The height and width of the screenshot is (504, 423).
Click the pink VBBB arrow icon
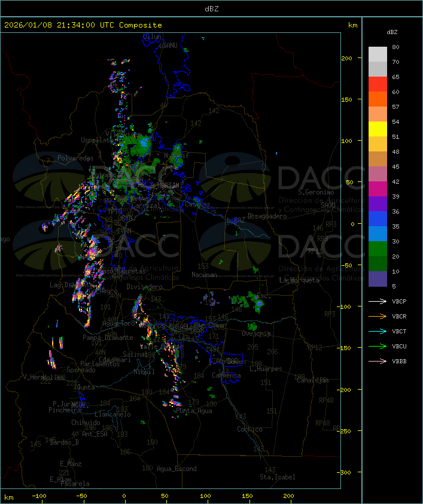tap(378, 361)
